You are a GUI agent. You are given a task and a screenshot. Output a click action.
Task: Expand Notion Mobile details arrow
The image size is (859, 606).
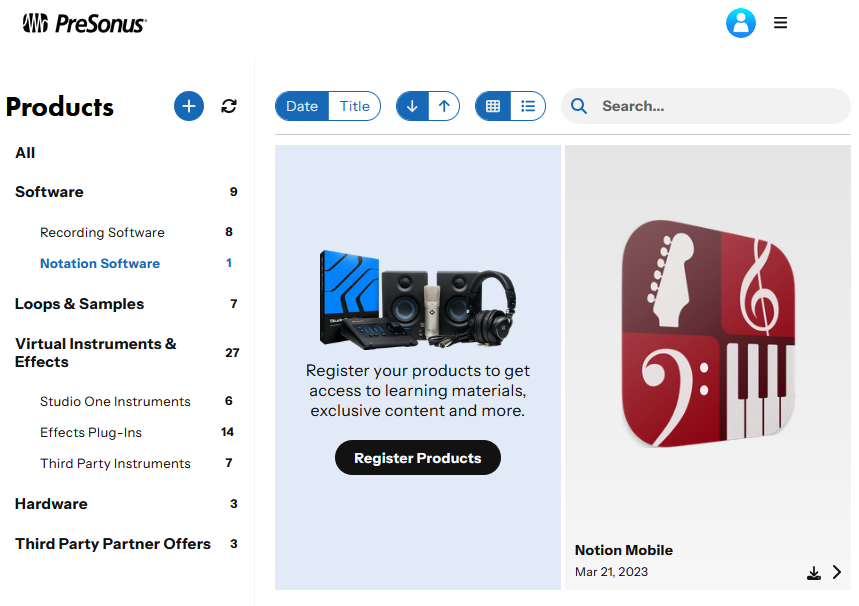pos(837,573)
